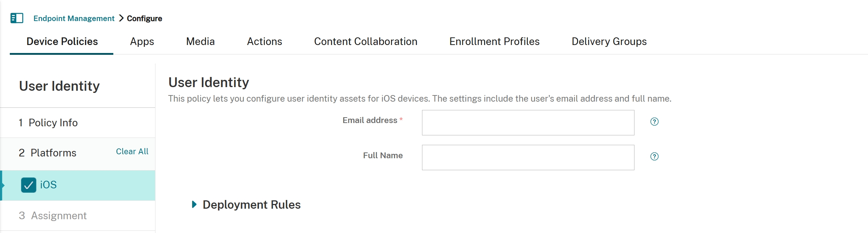Click the Endpoint Management breadcrumb link
The image size is (868, 233).
74,18
